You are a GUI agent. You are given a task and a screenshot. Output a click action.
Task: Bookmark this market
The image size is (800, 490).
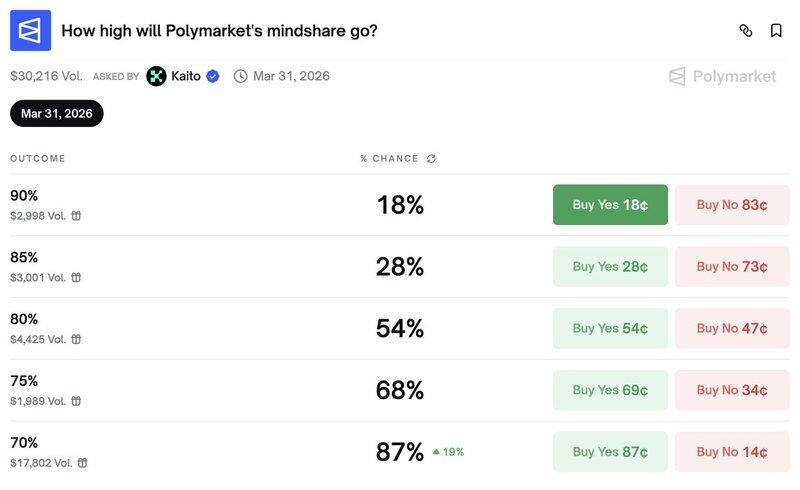pyautogui.click(x=776, y=31)
